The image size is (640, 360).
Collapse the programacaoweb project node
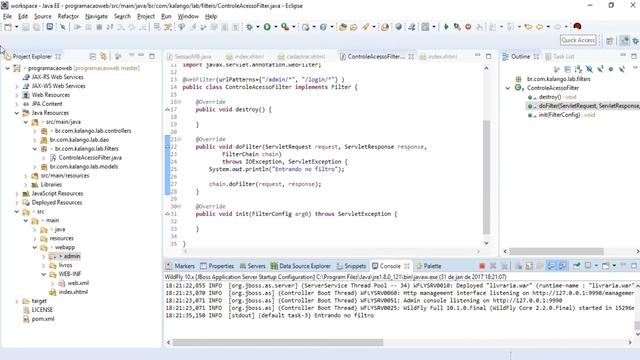[x=8, y=68]
